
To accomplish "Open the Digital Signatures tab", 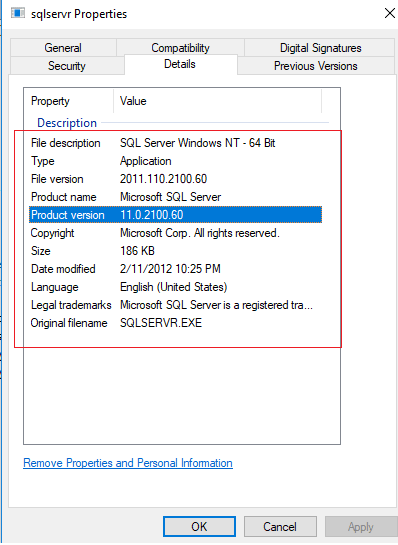I will tap(320, 48).
